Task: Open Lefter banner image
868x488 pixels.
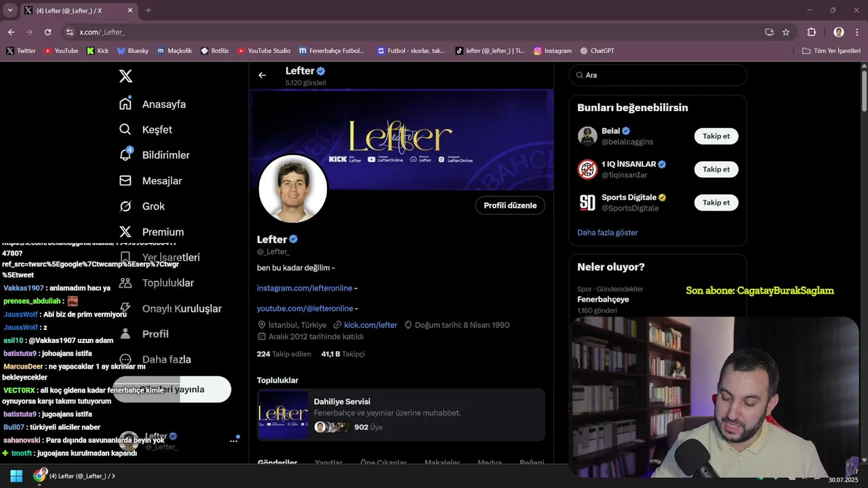Action: (401, 140)
